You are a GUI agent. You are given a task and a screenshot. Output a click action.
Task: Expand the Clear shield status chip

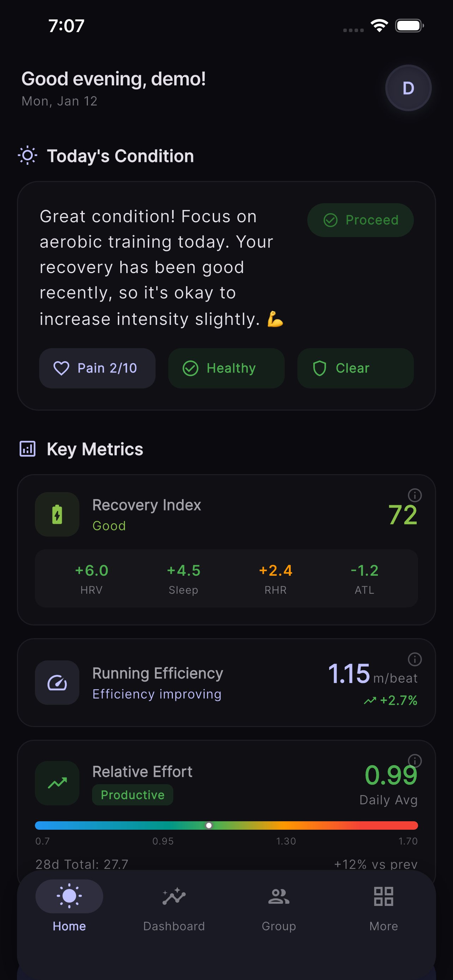[x=355, y=368]
